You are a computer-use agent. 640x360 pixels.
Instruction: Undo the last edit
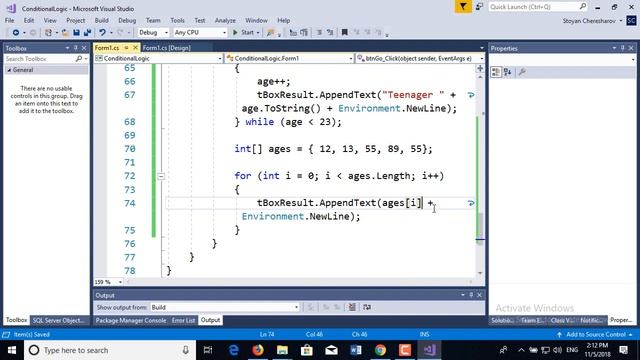coord(102,32)
